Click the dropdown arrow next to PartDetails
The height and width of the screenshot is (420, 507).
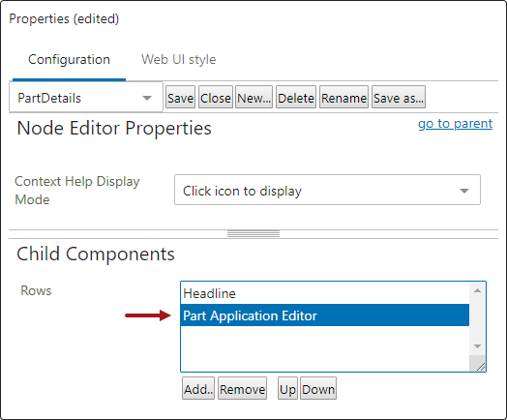coord(147,98)
